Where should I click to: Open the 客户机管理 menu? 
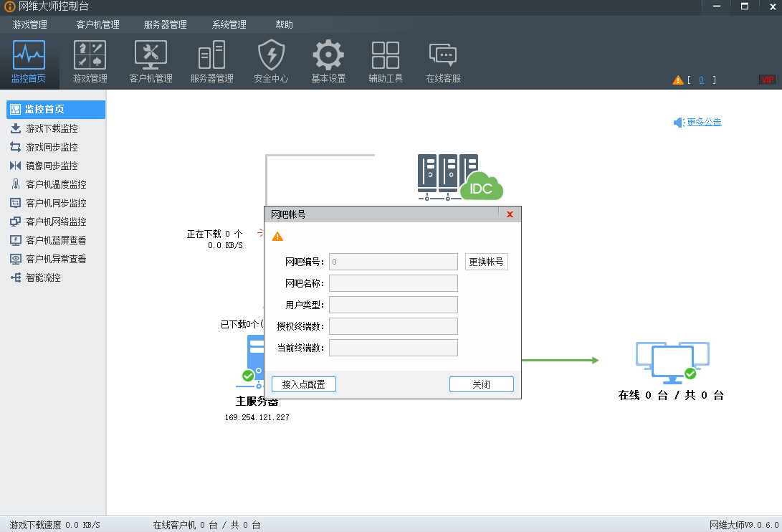(x=97, y=24)
